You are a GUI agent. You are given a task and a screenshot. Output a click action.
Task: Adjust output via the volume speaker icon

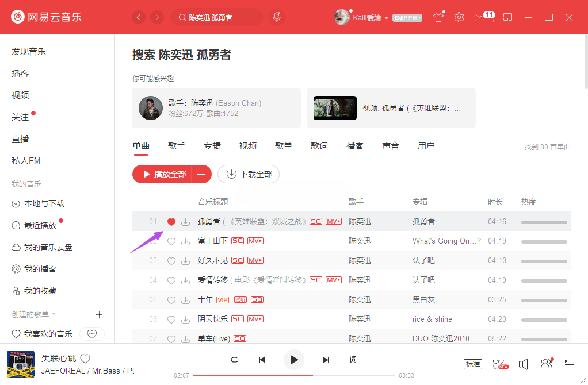(x=524, y=364)
